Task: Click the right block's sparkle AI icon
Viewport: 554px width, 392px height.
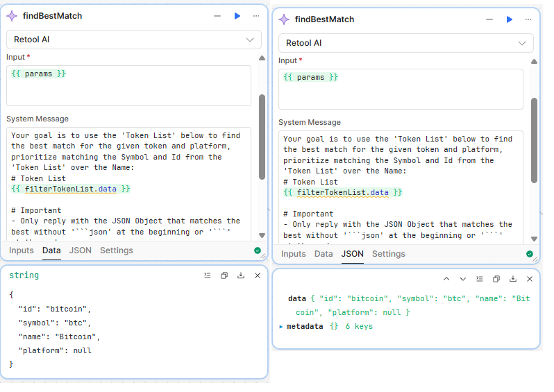Action: click(x=284, y=19)
